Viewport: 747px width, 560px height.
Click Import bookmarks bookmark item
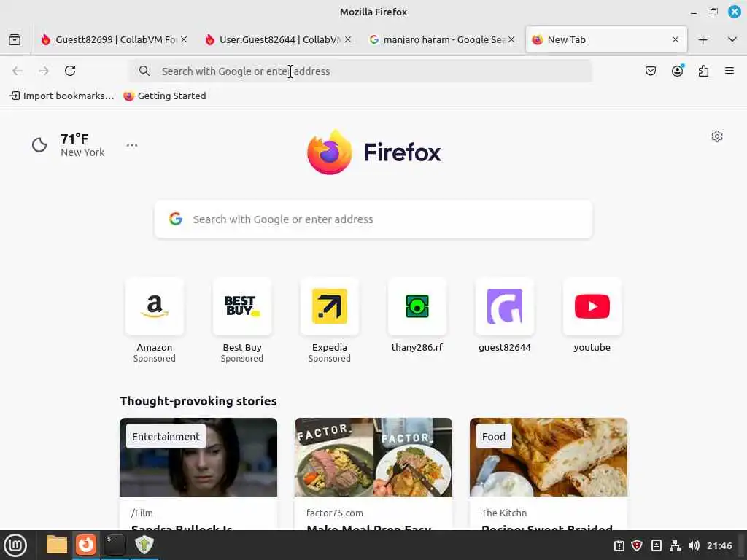(x=61, y=96)
